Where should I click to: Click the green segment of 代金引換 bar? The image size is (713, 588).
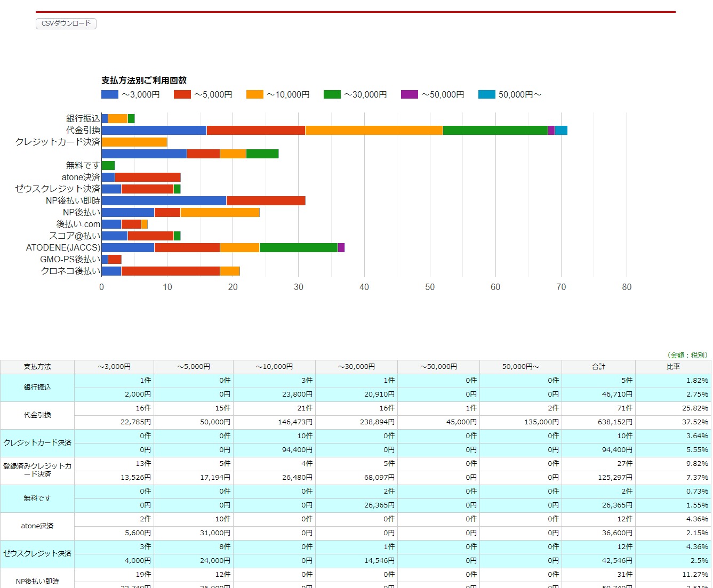click(x=495, y=130)
